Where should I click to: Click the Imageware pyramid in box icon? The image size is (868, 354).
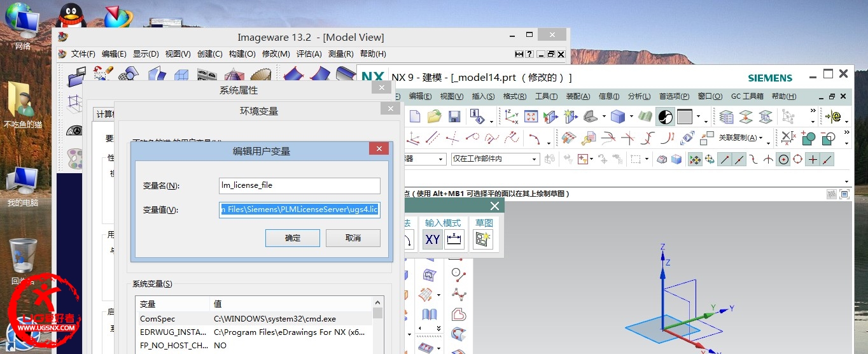coord(234,75)
